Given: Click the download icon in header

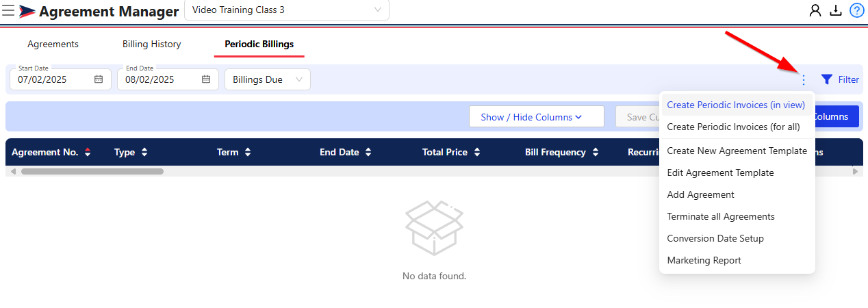Looking at the screenshot, I should pyautogui.click(x=835, y=10).
